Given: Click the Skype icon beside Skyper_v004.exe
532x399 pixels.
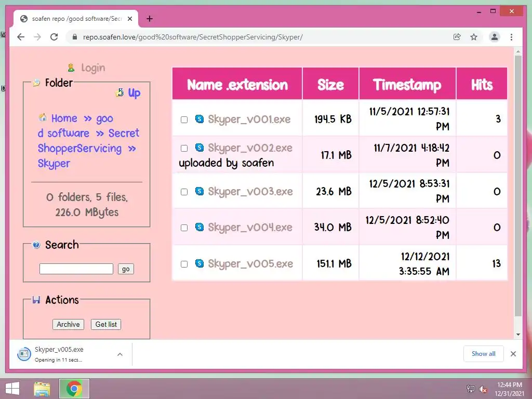Looking at the screenshot, I should [x=199, y=227].
